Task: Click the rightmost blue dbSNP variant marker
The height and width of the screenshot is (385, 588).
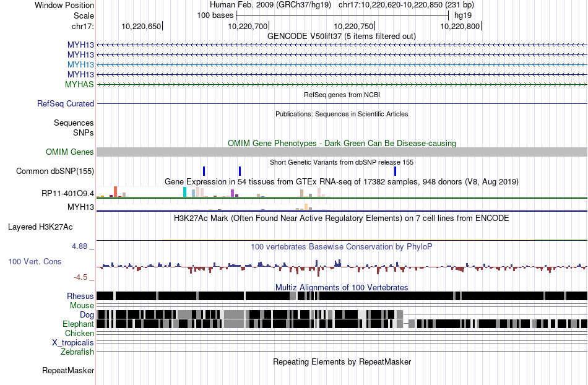Action: [396, 171]
